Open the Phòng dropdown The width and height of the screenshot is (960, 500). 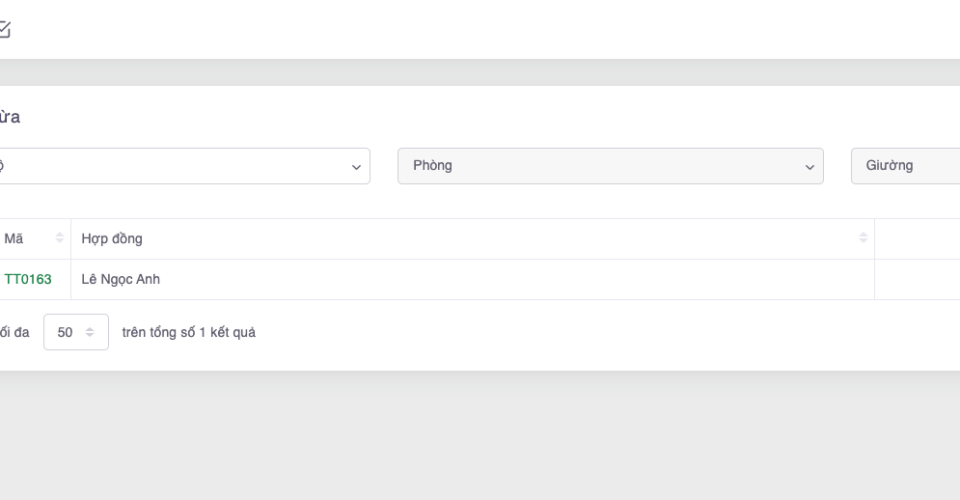610,166
